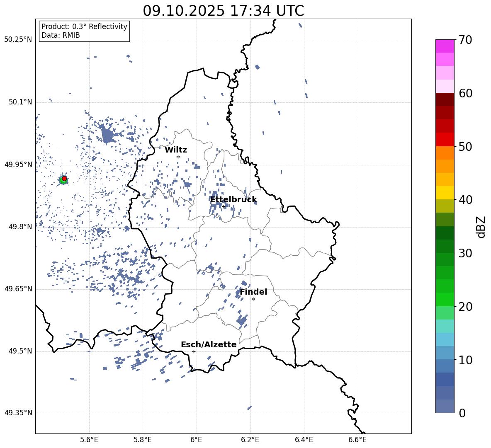Pick the yellow 40 dBZ colorbar segment
Screen dimensions: 491x448
[x=445, y=193]
